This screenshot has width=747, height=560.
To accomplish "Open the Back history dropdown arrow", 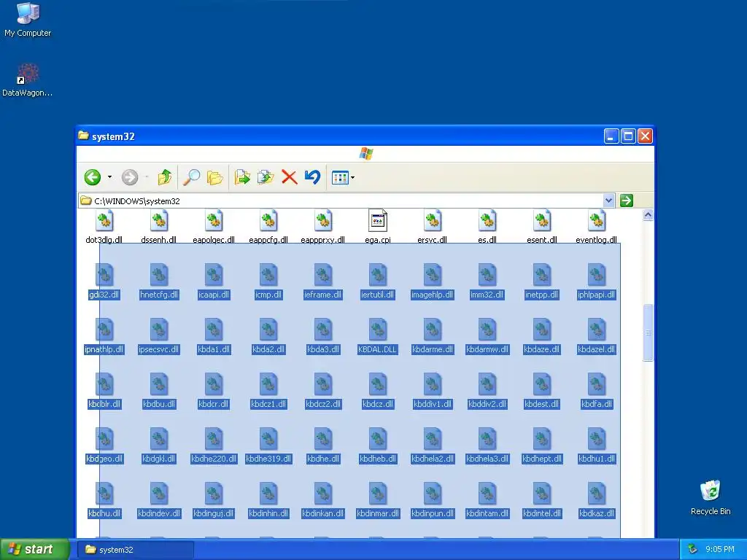I will point(109,178).
